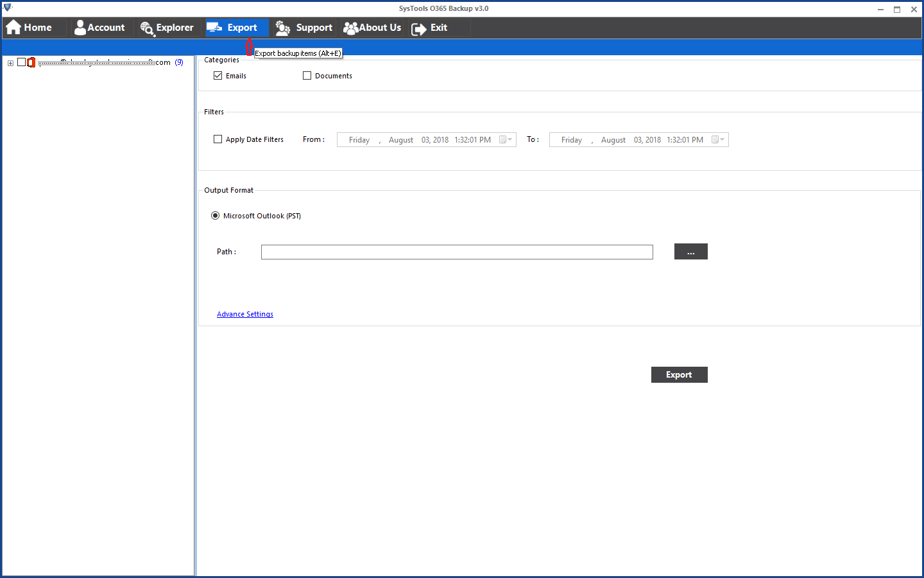Image resolution: width=924 pixels, height=578 pixels.
Task: Open the Account menu label
Action: (106, 28)
